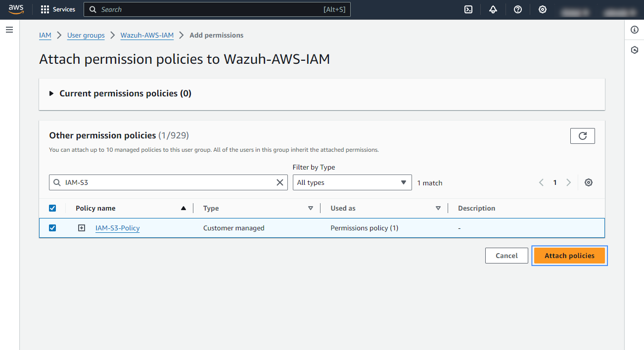Expand IAM-S3-Policy details with the plus icon
Screen dimensions: 644x350
81,227
